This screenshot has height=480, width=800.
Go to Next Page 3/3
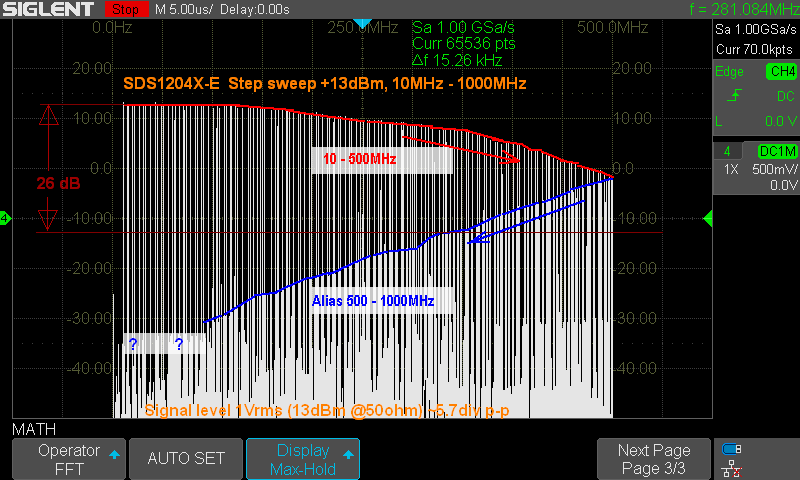[x=654, y=459]
